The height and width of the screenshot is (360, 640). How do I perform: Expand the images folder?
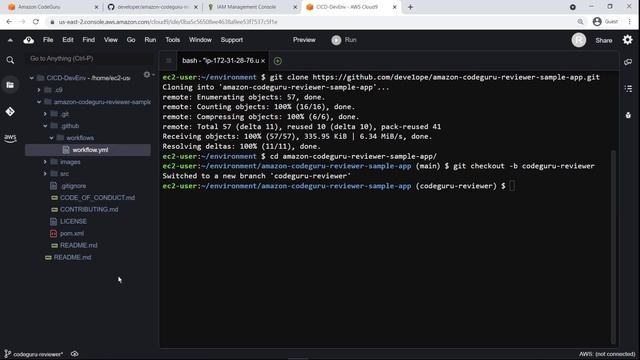tap(45, 162)
